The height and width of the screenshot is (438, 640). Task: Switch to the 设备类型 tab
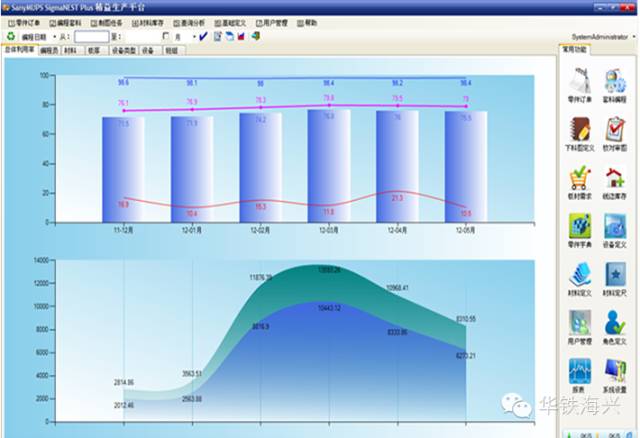pyautogui.click(x=123, y=49)
